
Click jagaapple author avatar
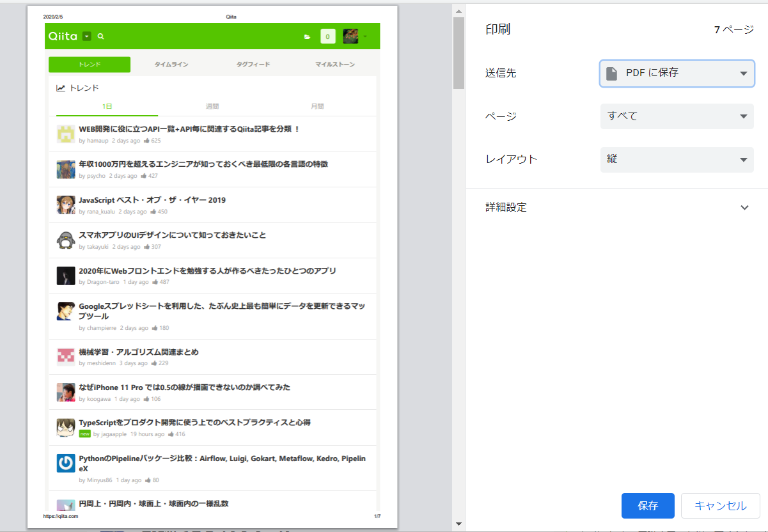(66, 428)
